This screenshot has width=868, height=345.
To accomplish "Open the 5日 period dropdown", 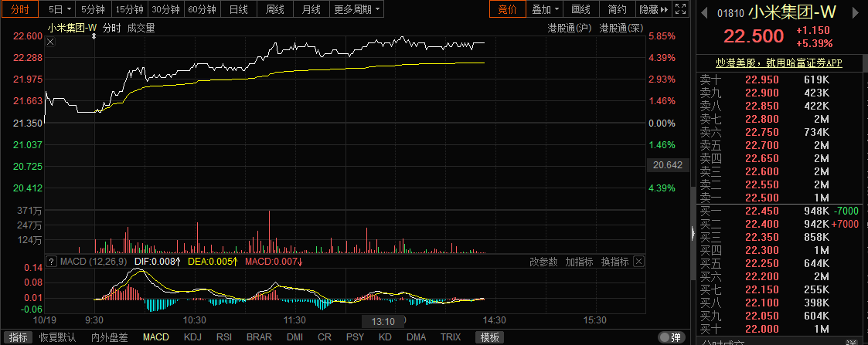I will (60, 8).
